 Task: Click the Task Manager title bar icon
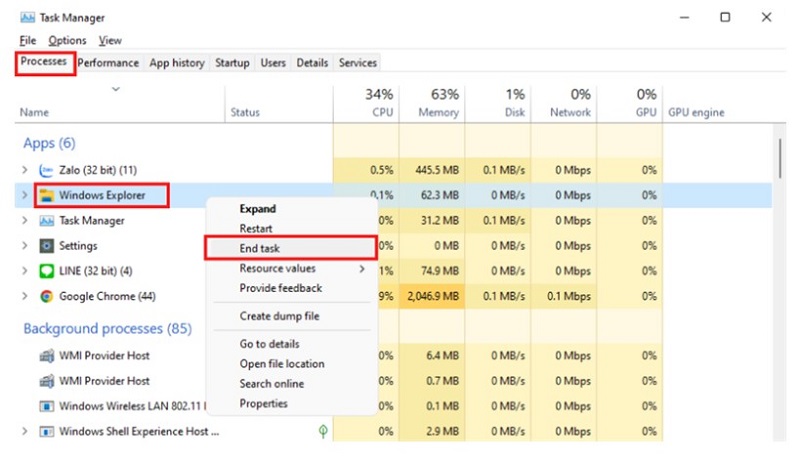(x=27, y=17)
